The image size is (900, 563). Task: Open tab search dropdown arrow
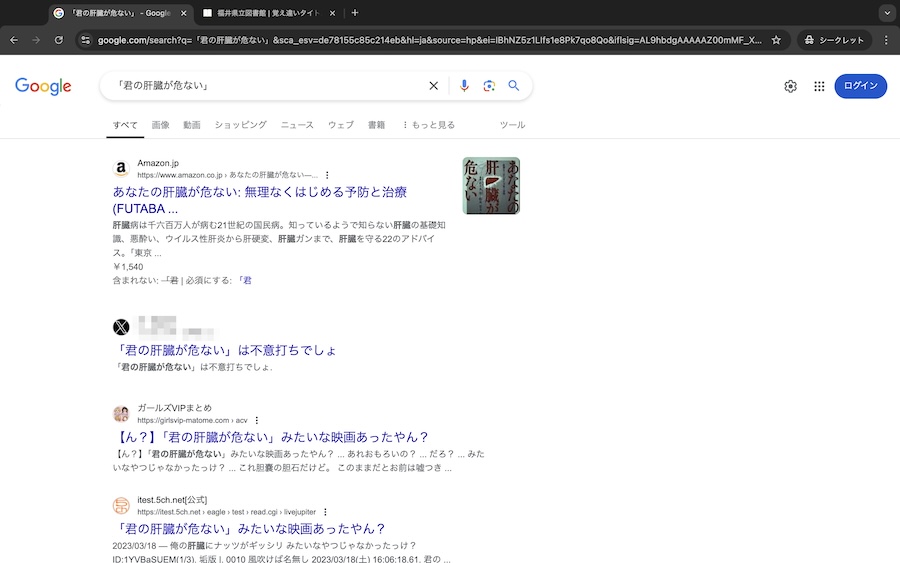pos(887,13)
